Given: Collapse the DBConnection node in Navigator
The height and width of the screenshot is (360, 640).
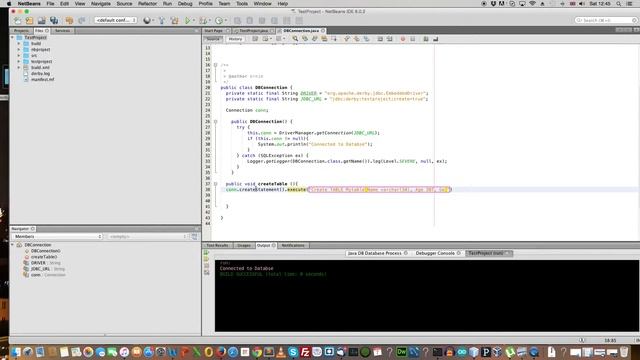Looking at the screenshot, I should tap(13, 245).
